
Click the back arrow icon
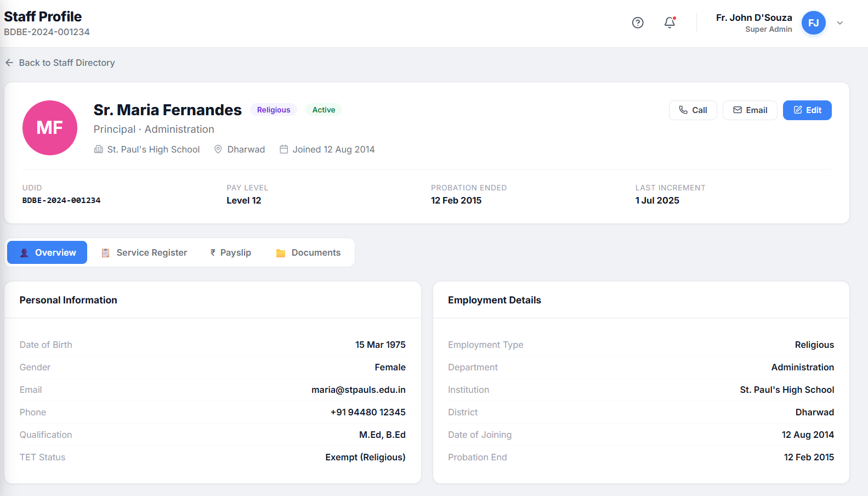coord(9,63)
